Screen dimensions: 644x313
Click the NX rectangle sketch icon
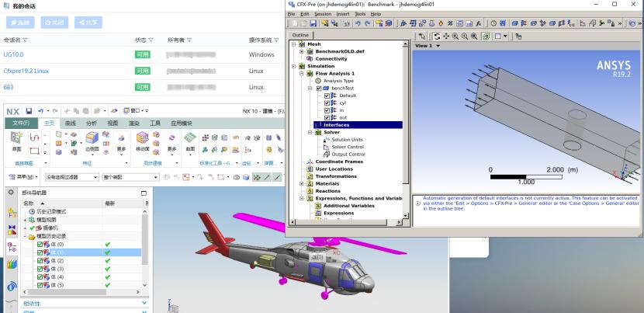(x=34, y=151)
